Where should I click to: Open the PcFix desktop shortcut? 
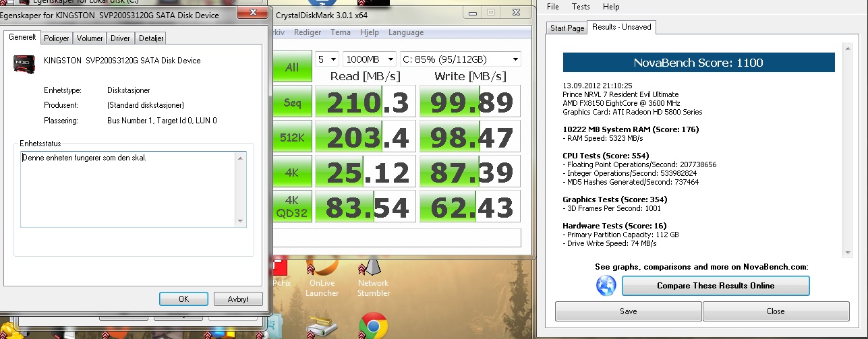pyautogui.click(x=281, y=272)
